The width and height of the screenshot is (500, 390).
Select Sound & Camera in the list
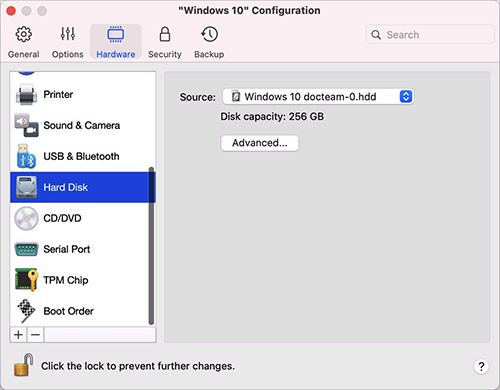[83, 125]
